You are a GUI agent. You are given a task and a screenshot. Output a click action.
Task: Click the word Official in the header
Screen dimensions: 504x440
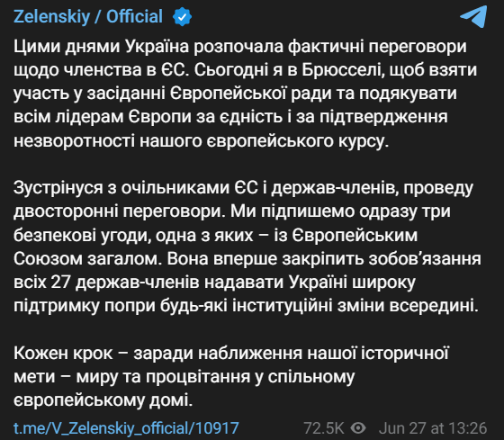point(134,17)
